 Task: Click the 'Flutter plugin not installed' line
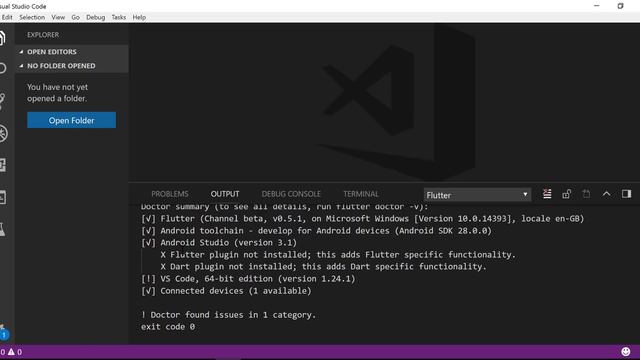pos(338,255)
